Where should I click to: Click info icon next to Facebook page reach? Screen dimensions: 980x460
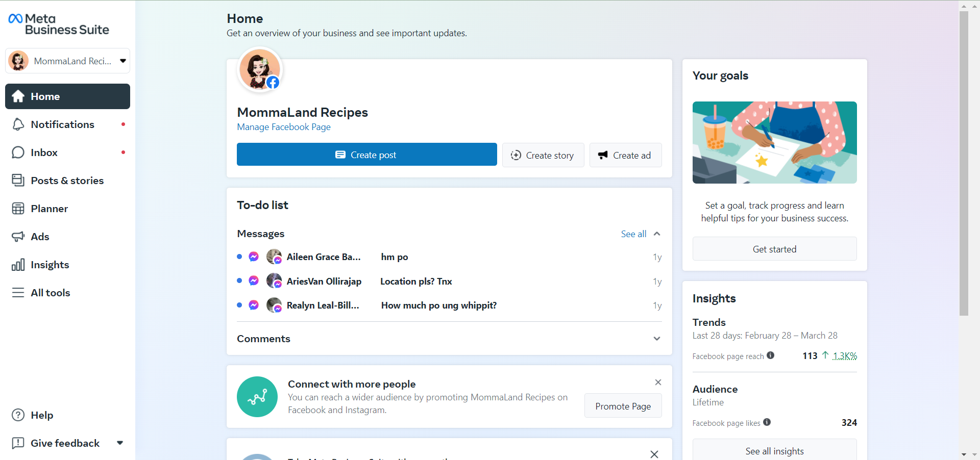[771, 355]
